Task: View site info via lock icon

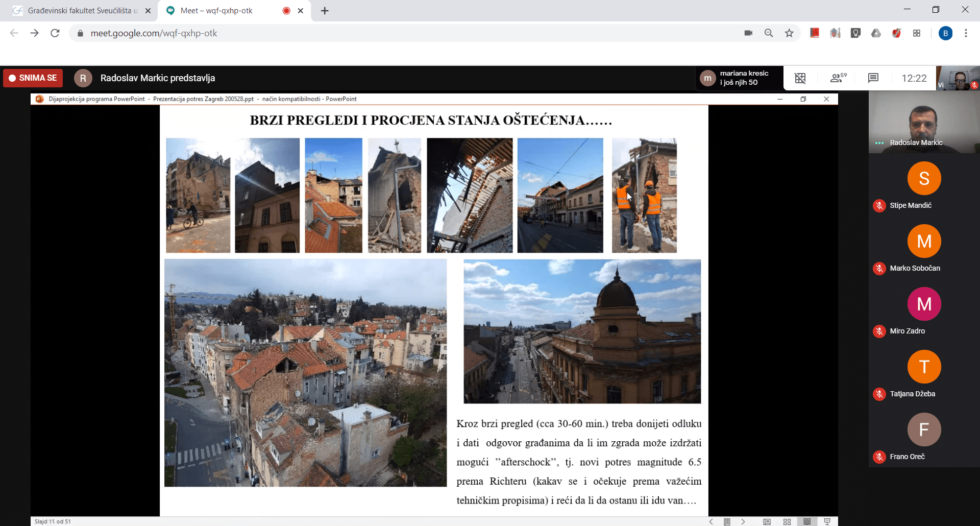Action: (x=80, y=33)
